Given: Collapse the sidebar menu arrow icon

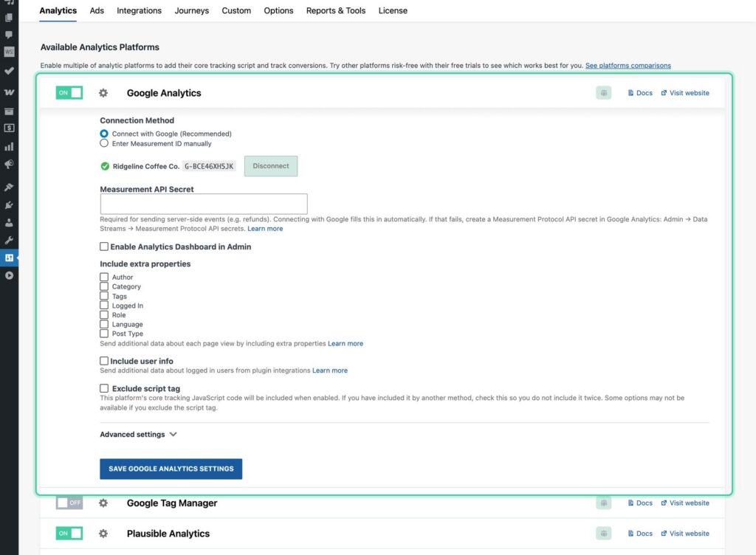Looking at the screenshot, I should 9,275.
